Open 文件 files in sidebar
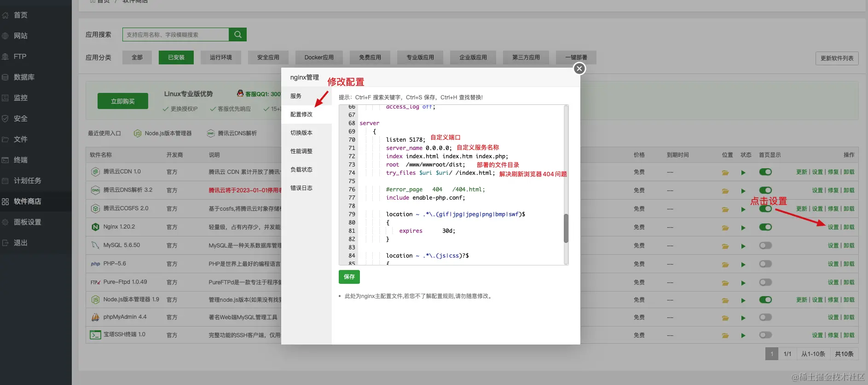Image resolution: width=868 pixels, height=385 pixels. [x=20, y=139]
